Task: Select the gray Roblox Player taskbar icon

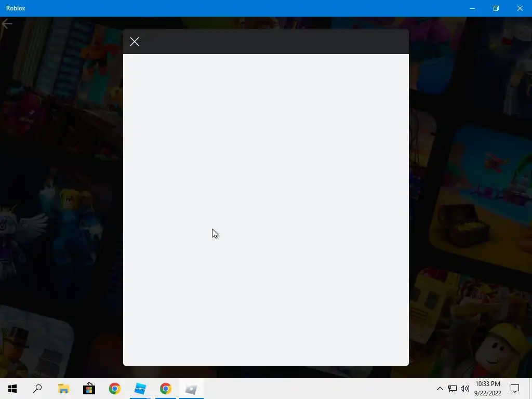Action: click(191, 389)
